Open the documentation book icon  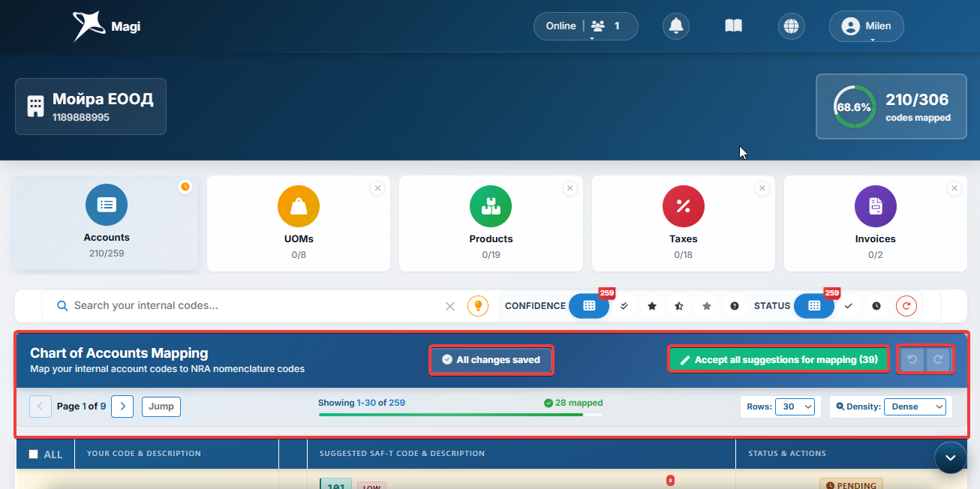point(733,26)
